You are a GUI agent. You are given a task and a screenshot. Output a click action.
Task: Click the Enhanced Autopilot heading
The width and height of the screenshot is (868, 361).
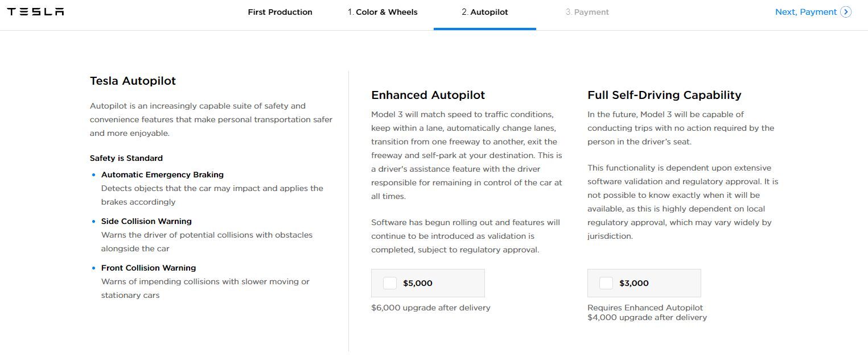(428, 95)
